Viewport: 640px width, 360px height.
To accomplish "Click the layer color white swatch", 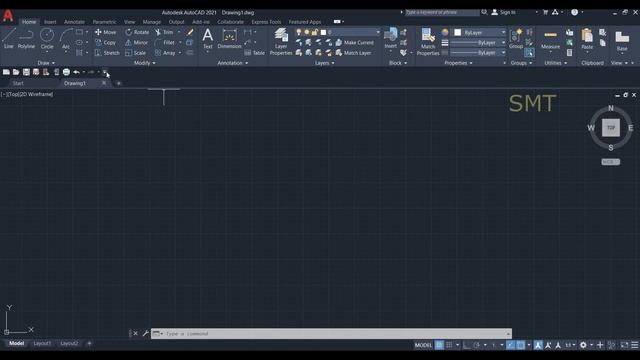I will [x=324, y=32].
